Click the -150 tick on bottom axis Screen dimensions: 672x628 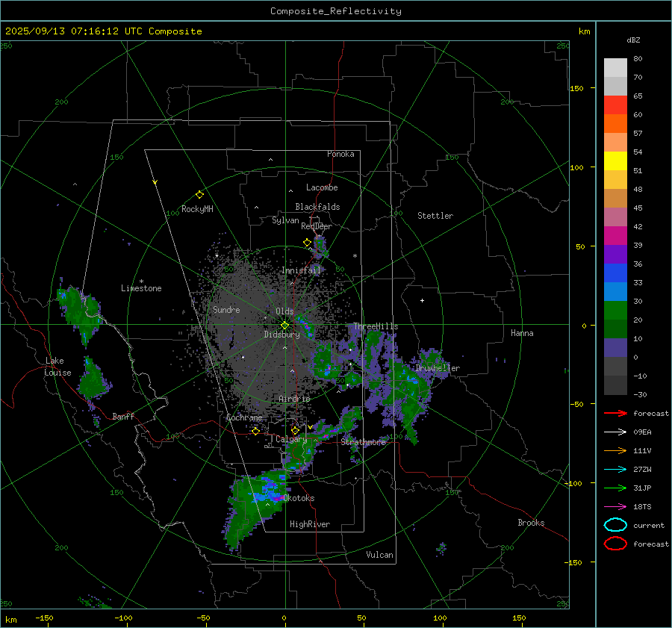click(44, 618)
